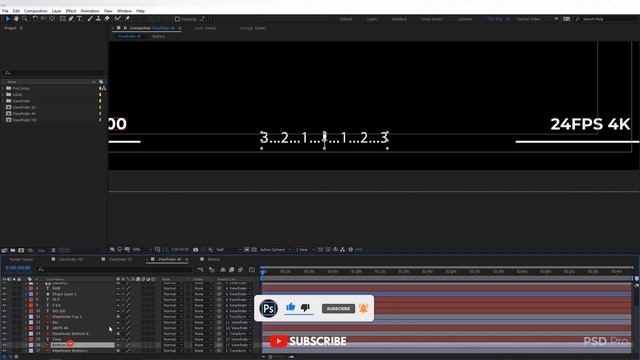Screen dimensions: 640x360
Task: Select the Rotation tool
Action: click(x=35, y=19)
